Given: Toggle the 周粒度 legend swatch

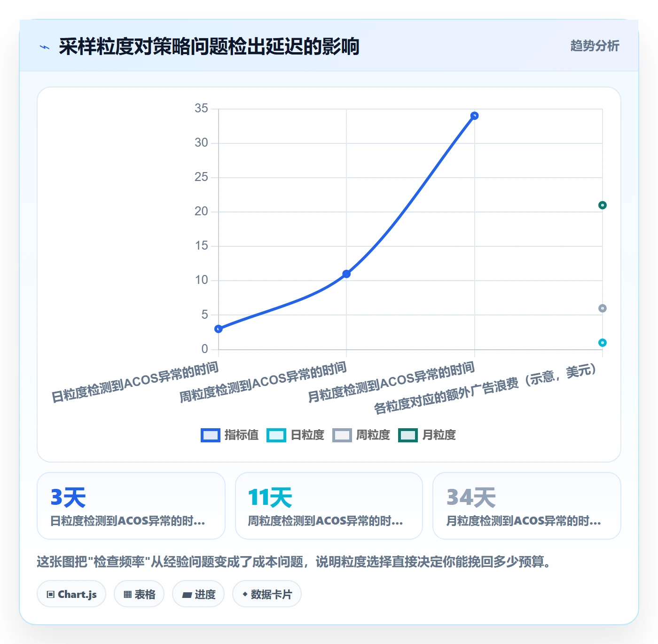Looking at the screenshot, I should click(342, 435).
